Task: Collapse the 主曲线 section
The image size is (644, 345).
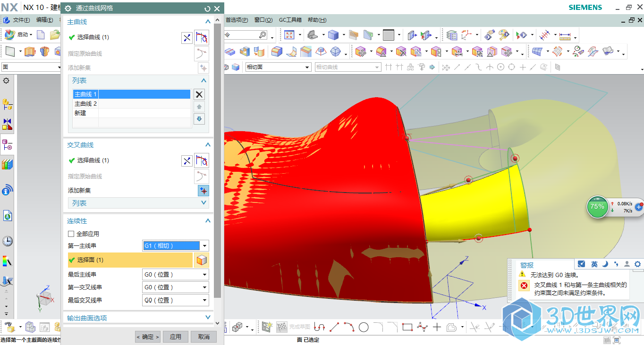Action: (x=207, y=22)
